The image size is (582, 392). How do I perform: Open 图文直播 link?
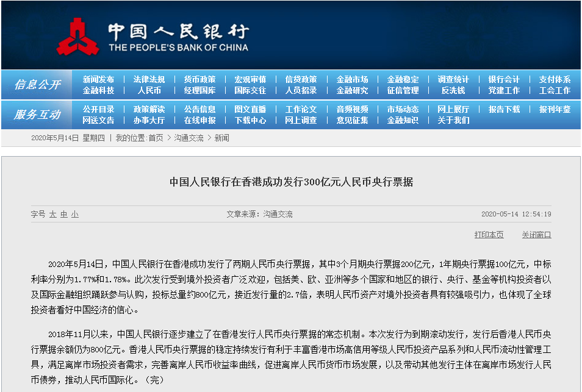[250, 109]
